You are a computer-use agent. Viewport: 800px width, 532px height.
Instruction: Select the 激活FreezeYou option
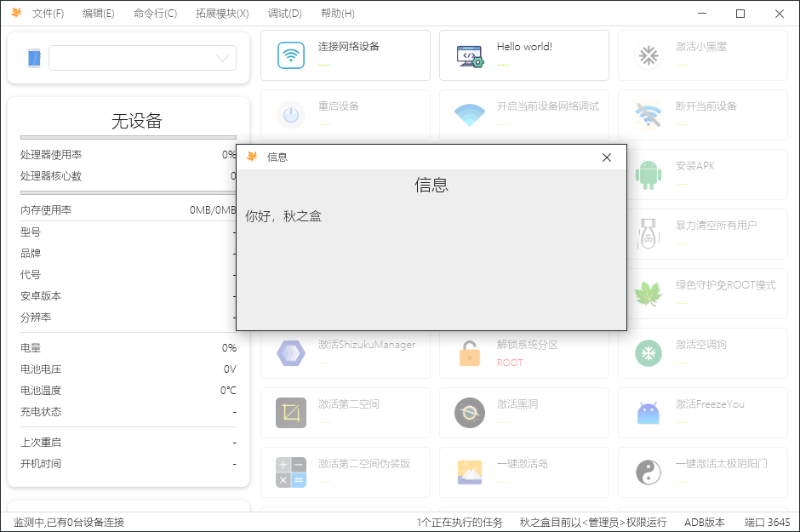pyautogui.click(x=710, y=404)
